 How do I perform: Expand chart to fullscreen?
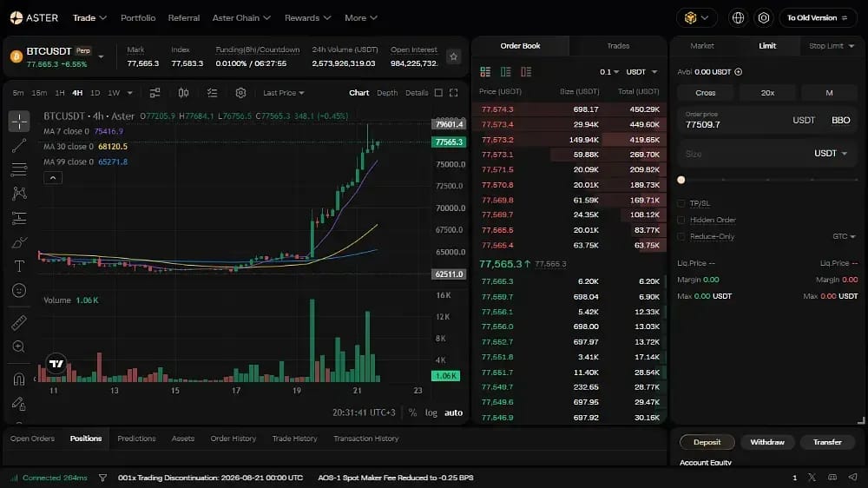pyautogui.click(x=453, y=93)
